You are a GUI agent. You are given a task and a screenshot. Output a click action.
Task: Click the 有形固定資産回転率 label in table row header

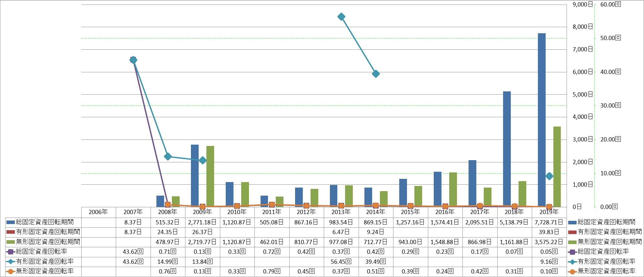pos(45,262)
